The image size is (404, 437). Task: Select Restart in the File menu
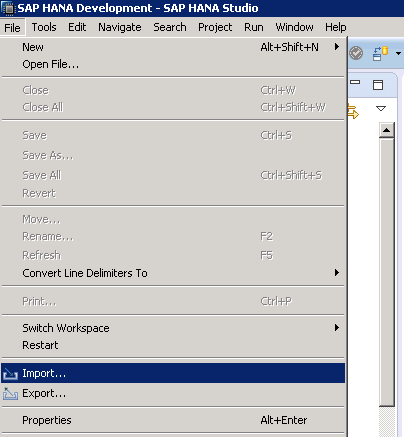[x=173, y=345]
